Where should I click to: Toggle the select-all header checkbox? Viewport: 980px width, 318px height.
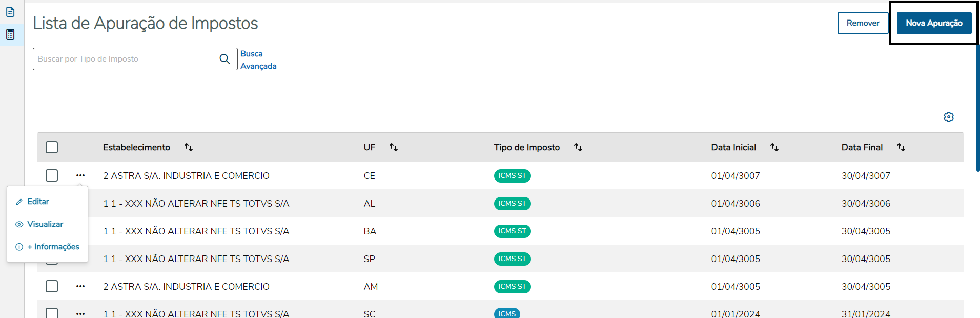click(52, 147)
